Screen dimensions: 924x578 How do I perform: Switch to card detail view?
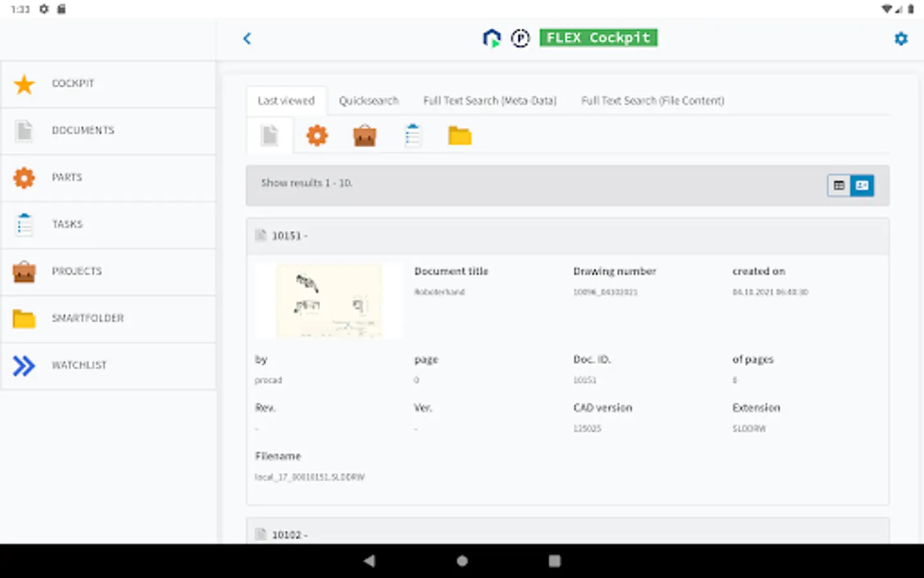click(x=862, y=186)
